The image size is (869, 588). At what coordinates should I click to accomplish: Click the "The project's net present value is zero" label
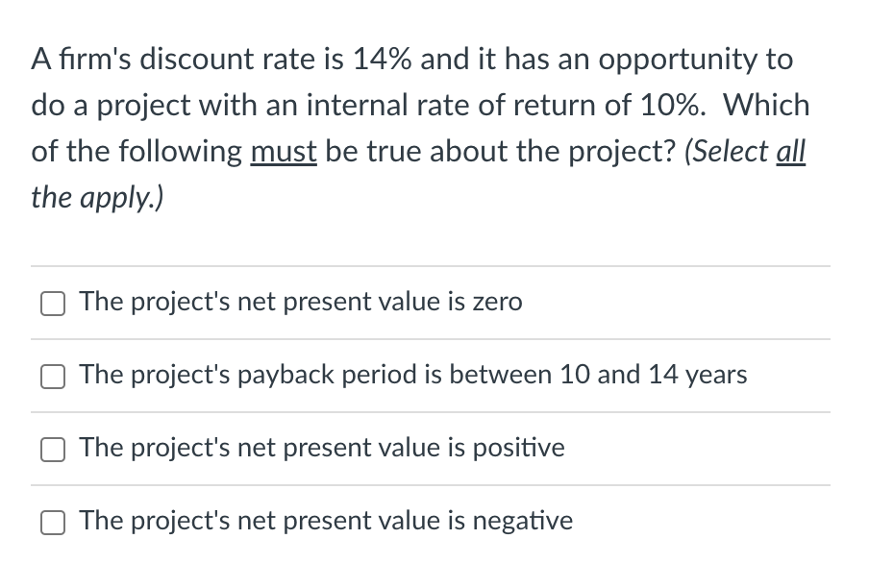301,302
